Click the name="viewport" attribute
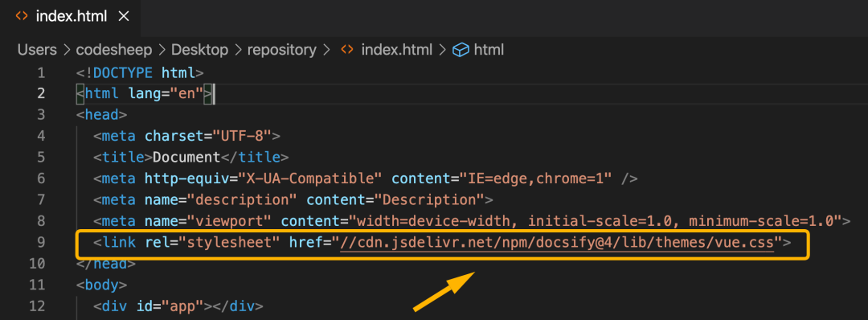Viewport: 868px width, 320px height. pos(208,221)
